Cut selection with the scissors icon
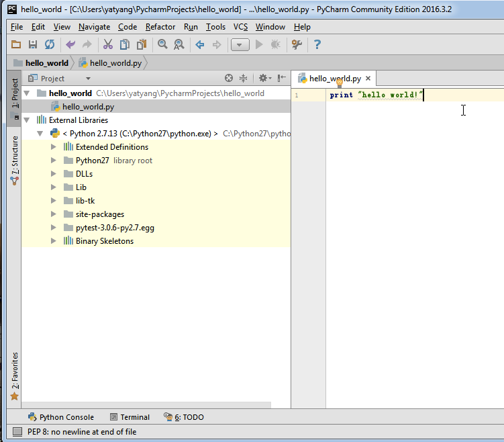504x442 pixels. [108, 44]
